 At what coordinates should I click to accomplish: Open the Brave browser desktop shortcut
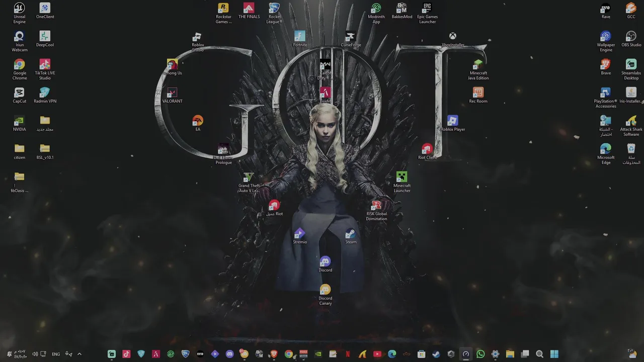(606, 67)
